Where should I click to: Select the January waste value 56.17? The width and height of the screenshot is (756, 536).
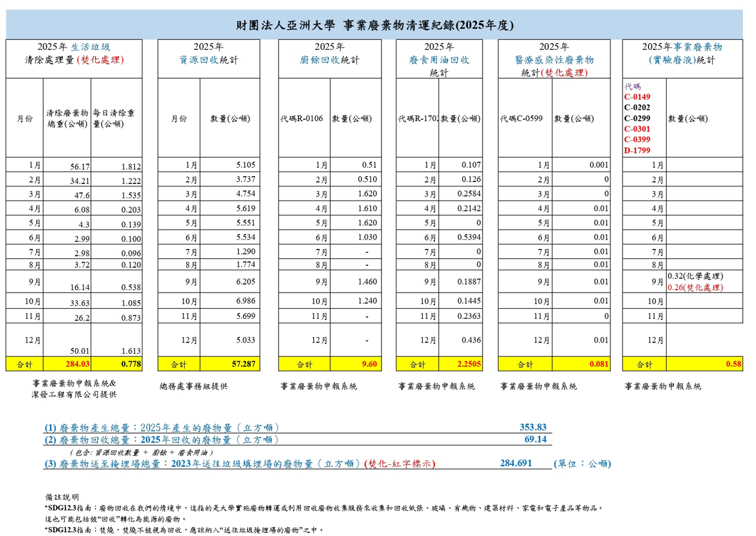pos(80,167)
